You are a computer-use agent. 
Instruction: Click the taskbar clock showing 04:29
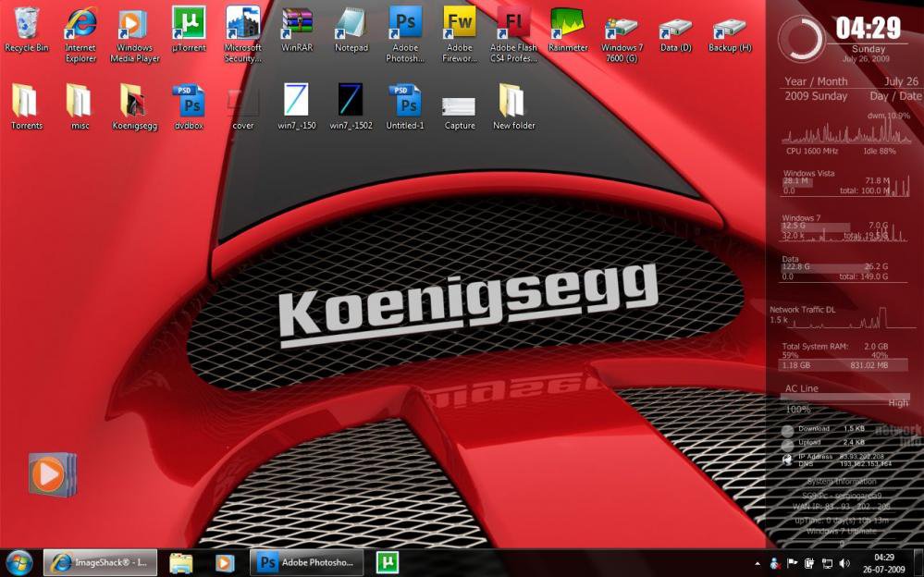884,562
